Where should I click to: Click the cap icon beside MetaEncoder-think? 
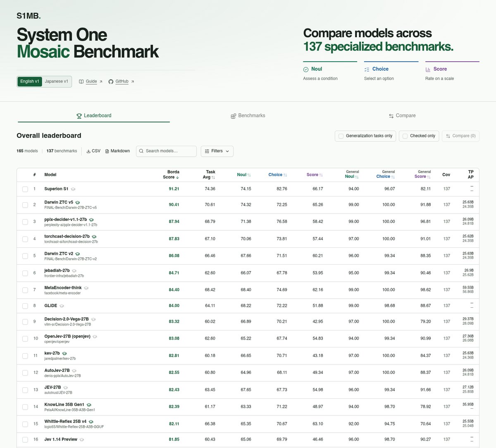[86, 288]
